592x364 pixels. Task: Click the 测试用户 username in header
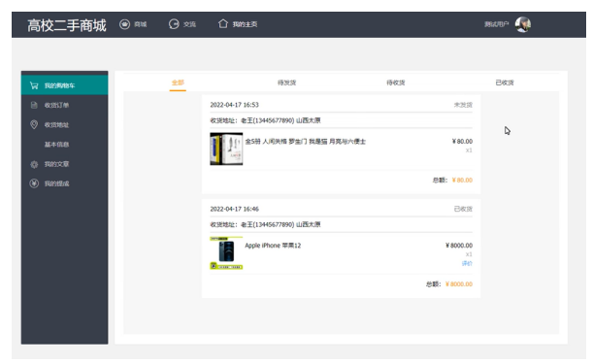496,24
